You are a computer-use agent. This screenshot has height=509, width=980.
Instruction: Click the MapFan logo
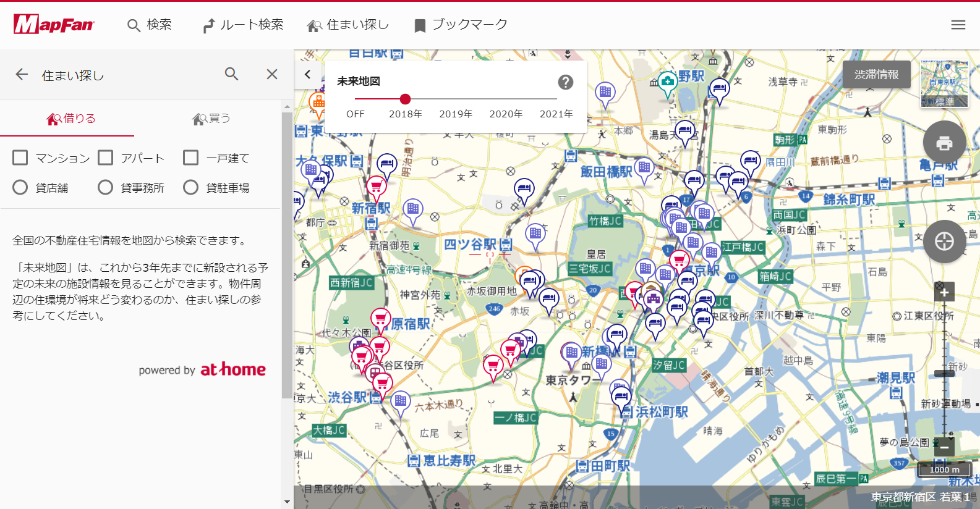pos(54,24)
